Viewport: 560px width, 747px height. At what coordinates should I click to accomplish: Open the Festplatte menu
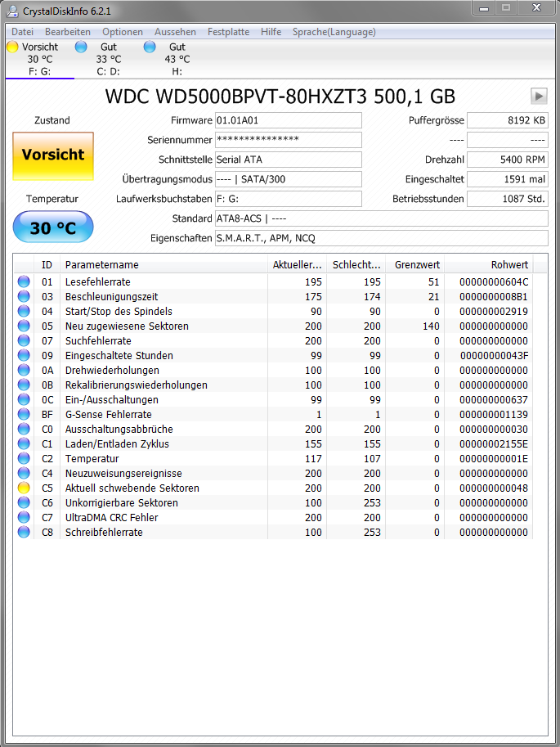(229, 32)
